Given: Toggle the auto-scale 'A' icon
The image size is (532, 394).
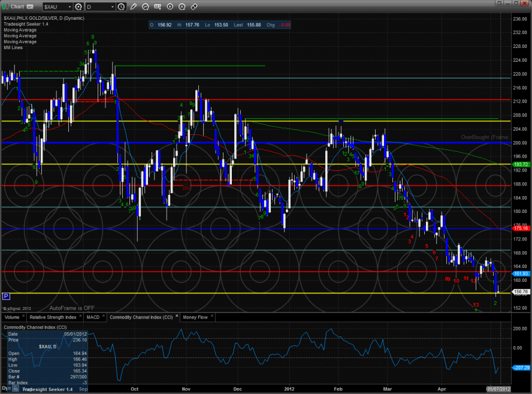Looking at the screenshot, I should (182, 7).
